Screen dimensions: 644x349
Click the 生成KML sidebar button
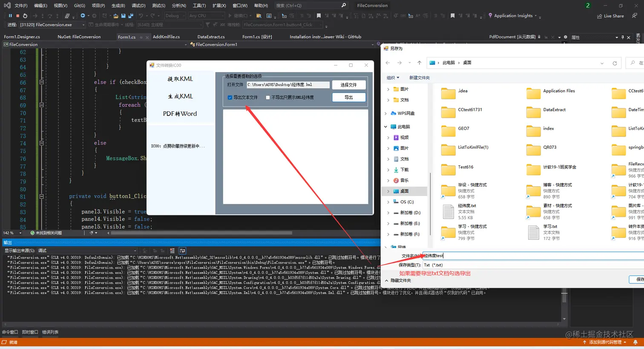pos(180,96)
